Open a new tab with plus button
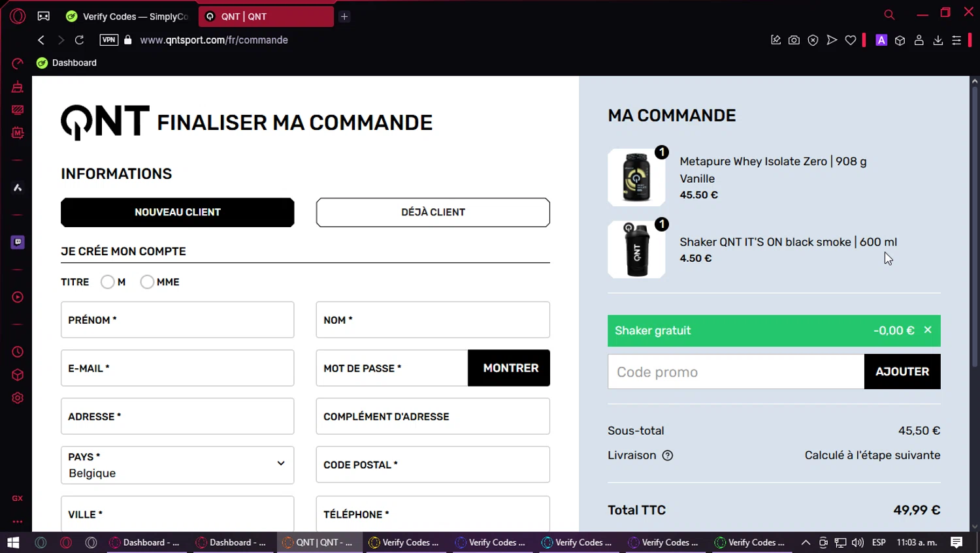The width and height of the screenshot is (980, 553). (344, 16)
